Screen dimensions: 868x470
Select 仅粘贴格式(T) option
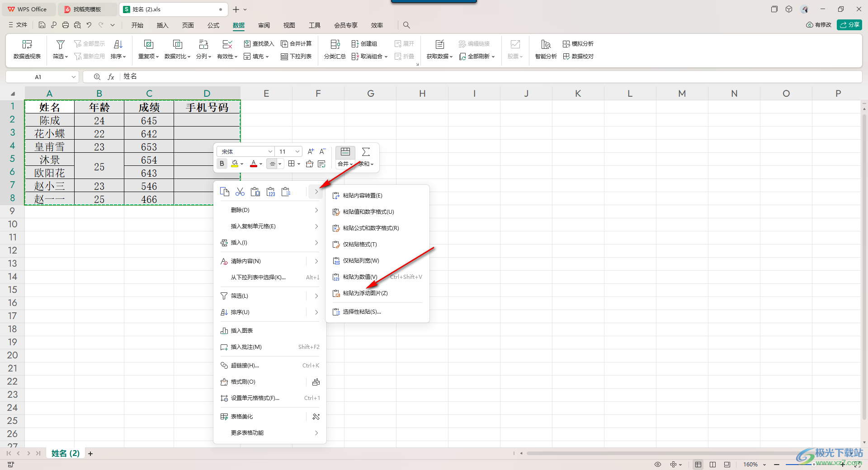tap(377, 244)
